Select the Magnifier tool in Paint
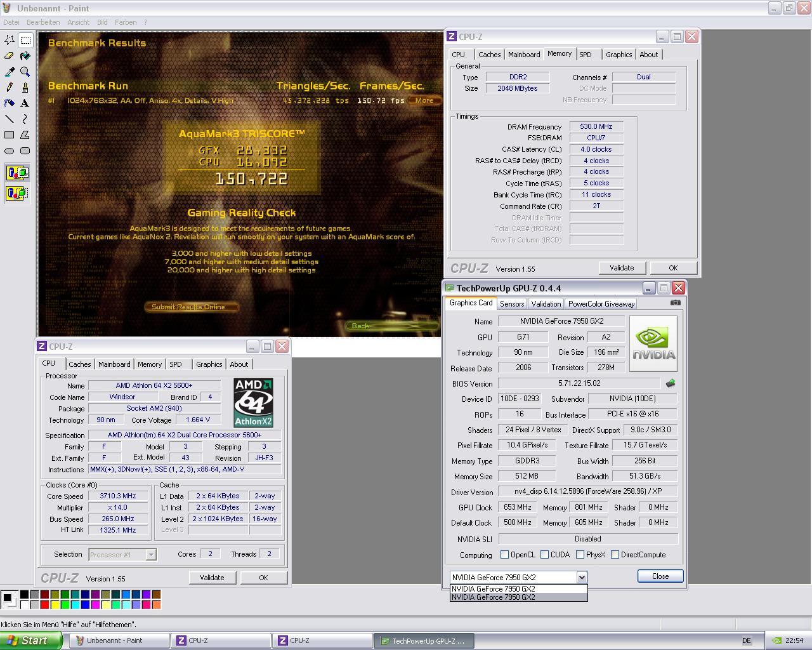The height and width of the screenshot is (650, 812). coord(25,72)
